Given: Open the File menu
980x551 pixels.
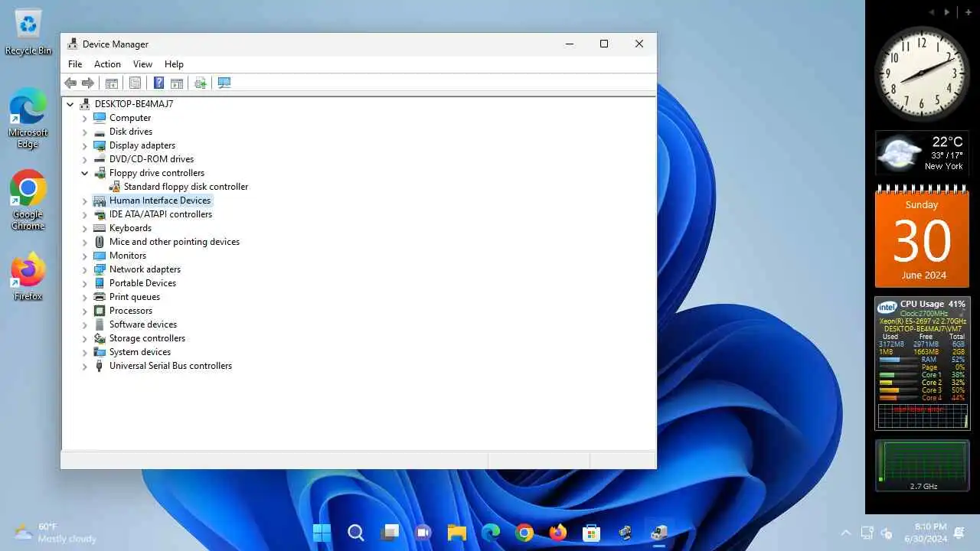Looking at the screenshot, I should click(75, 64).
